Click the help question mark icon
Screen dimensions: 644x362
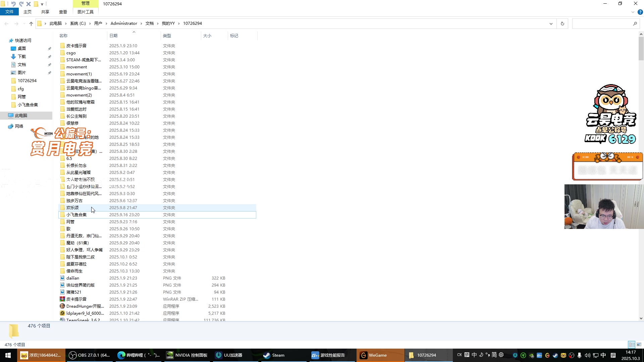pyautogui.click(x=640, y=12)
